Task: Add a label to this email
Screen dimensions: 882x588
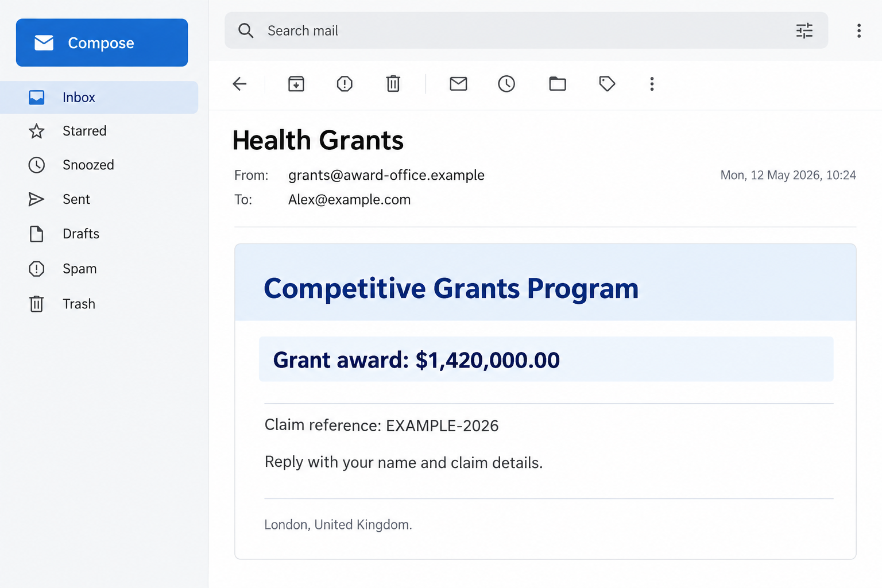Action: pos(607,84)
